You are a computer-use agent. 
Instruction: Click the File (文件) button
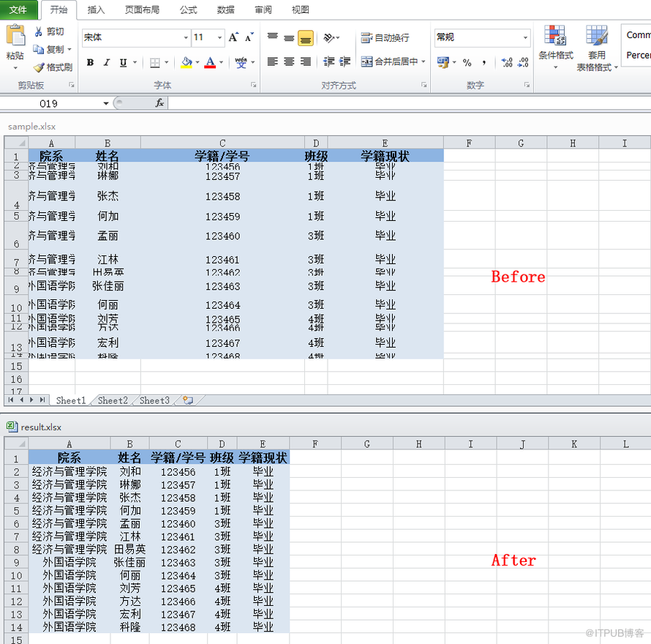[18, 10]
